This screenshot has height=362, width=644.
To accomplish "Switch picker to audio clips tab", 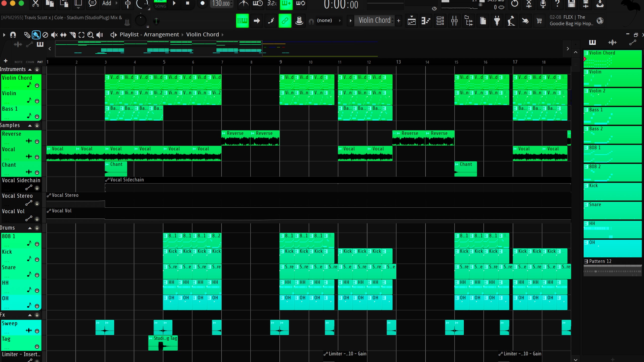I will [x=612, y=42].
